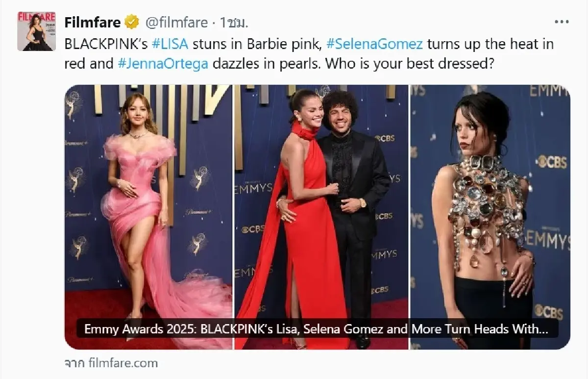Click the EMMYS text beside the jeweled top

(x=547, y=240)
